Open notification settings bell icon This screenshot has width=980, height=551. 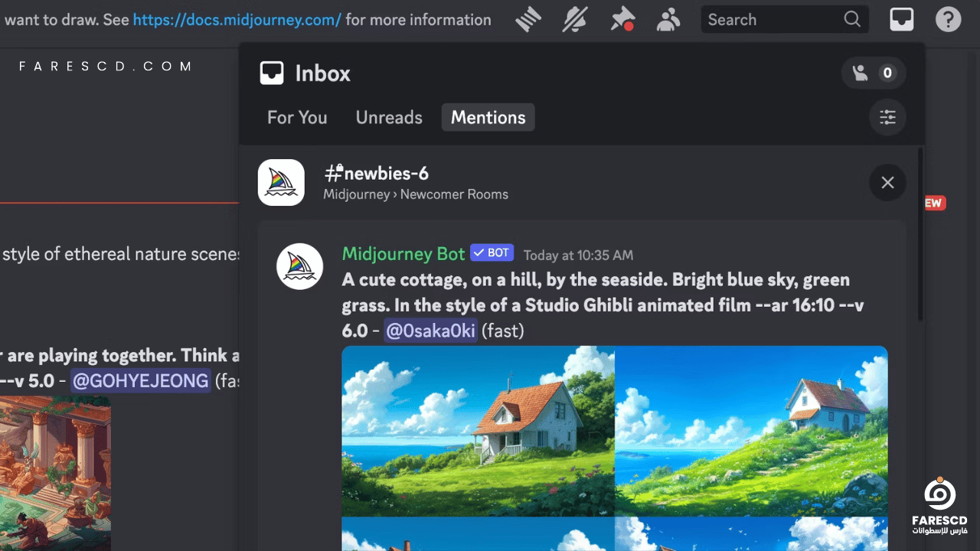tap(575, 20)
